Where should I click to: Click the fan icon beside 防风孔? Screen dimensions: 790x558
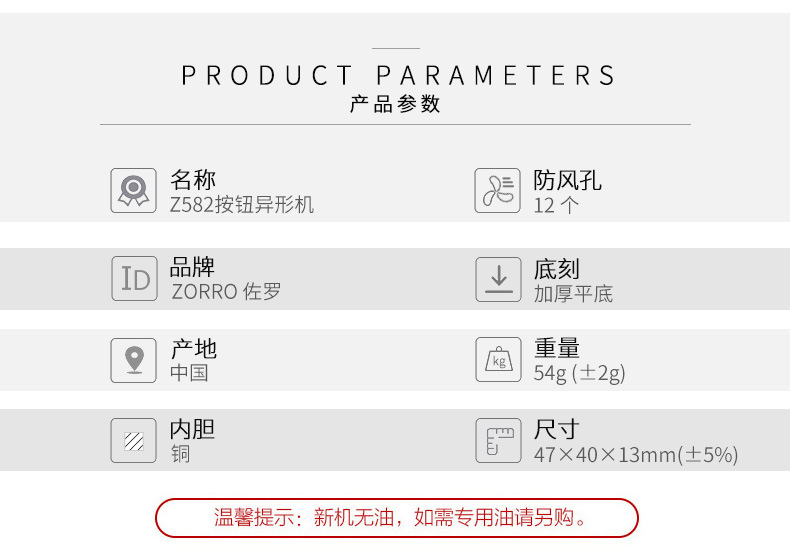pyautogui.click(x=497, y=190)
